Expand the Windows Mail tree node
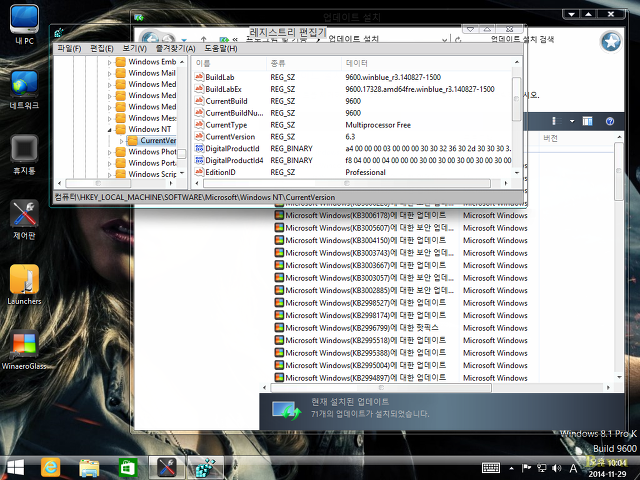Screen dimensions: 640x480 109,74
